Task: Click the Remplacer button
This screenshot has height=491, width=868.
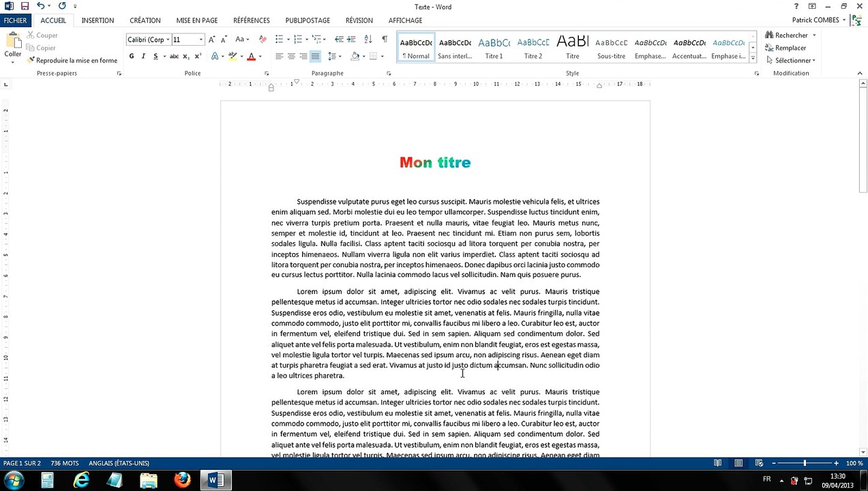Action: pyautogui.click(x=785, y=48)
